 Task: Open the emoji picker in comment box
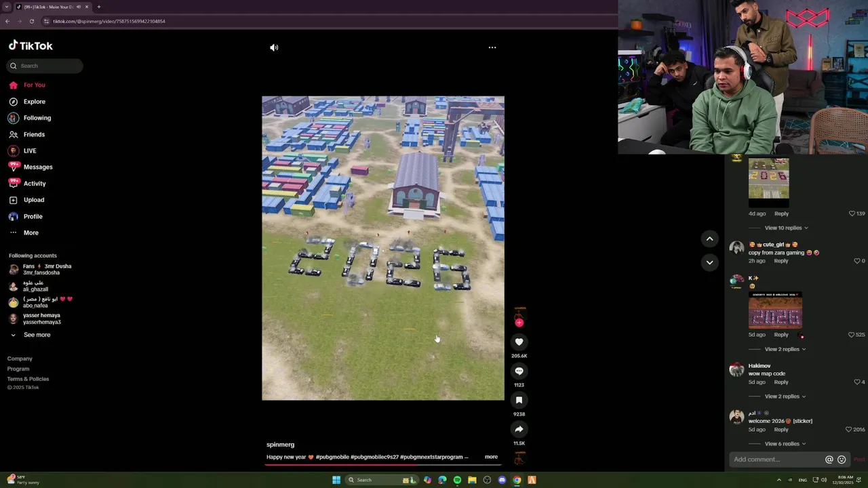[842, 460]
